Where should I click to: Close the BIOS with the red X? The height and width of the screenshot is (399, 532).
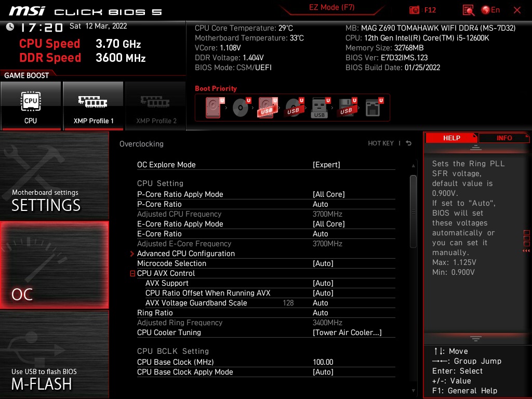click(x=517, y=10)
